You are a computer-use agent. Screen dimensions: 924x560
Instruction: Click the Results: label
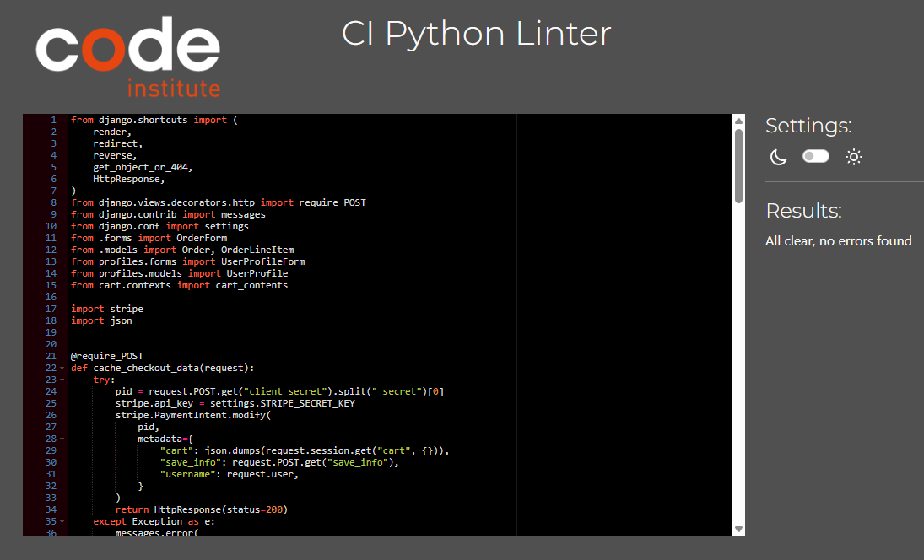tap(804, 210)
